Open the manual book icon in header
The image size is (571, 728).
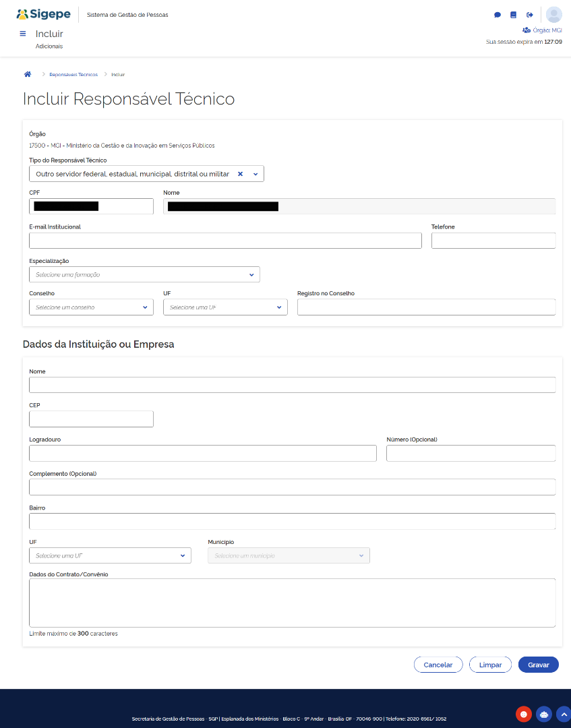point(513,15)
